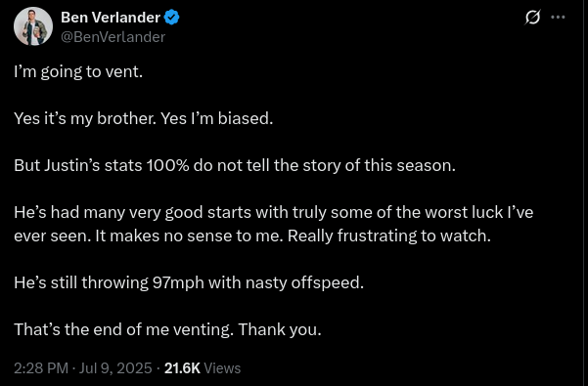Click the 2:28 PM timestamp
Viewport: 588px width, 386px height.
(41, 368)
